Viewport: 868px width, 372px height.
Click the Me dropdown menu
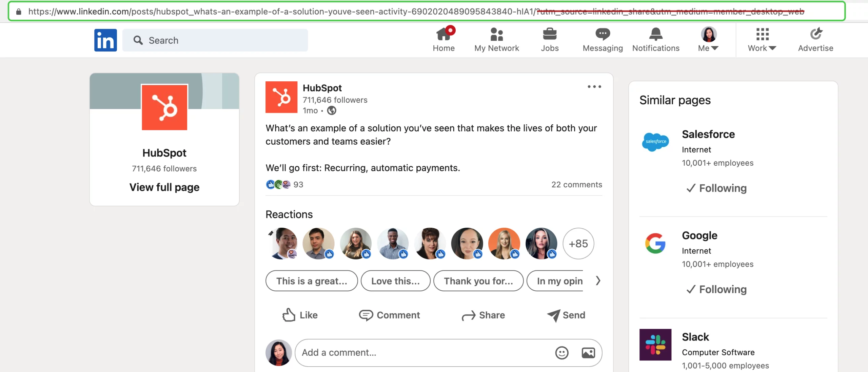point(708,40)
